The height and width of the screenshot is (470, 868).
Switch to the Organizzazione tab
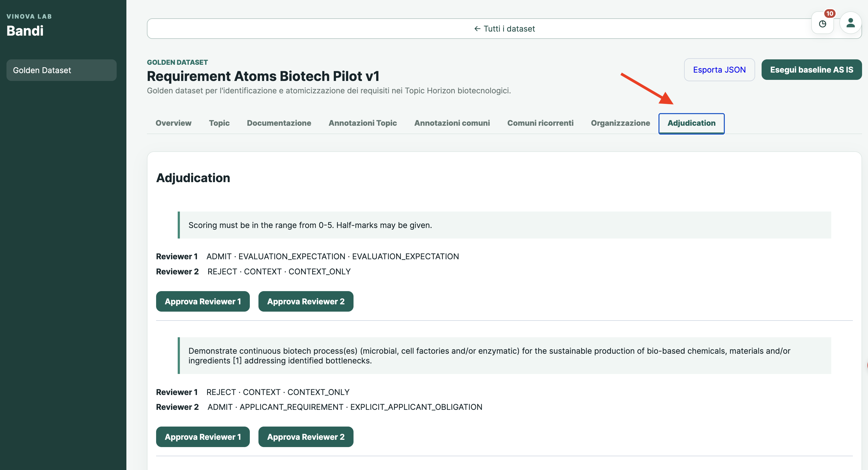[620, 123]
